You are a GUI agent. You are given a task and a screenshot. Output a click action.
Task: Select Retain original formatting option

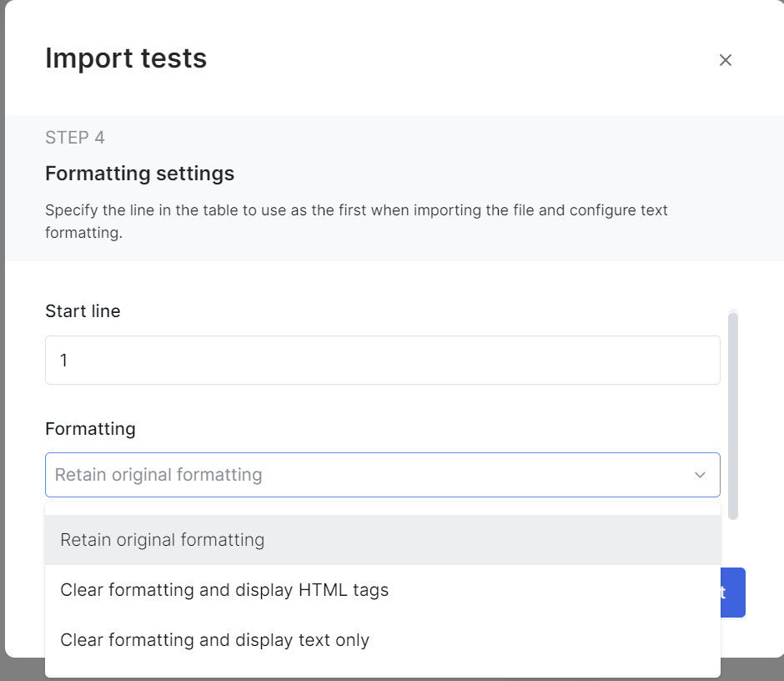coord(383,540)
